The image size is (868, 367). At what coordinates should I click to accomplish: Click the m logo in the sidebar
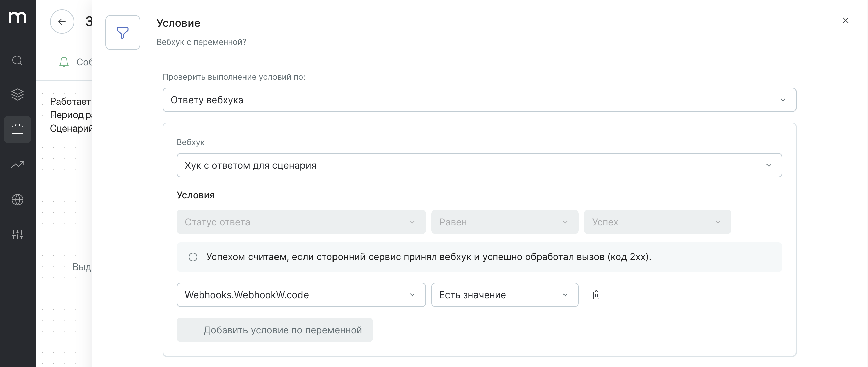(x=18, y=18)
